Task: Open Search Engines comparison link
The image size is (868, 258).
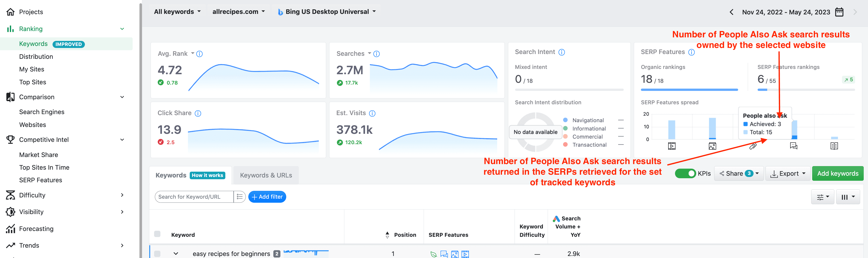Action: (42, 112)
